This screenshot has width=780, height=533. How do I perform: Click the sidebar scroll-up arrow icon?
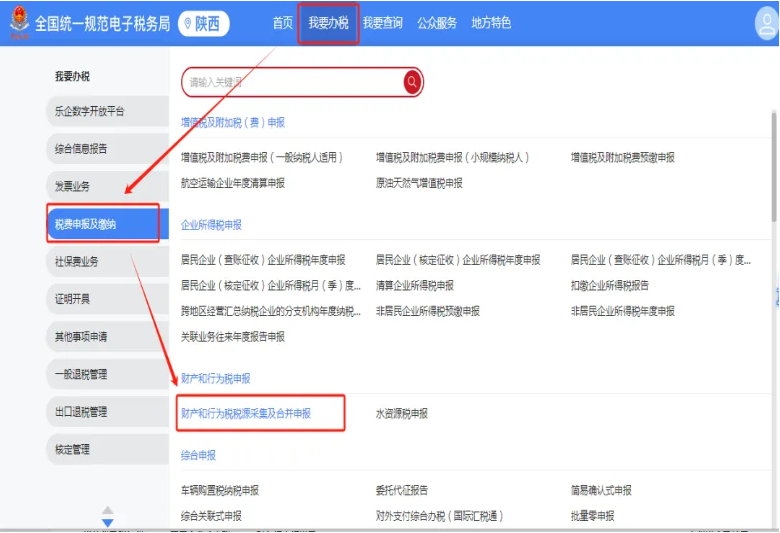click(108, 509)
